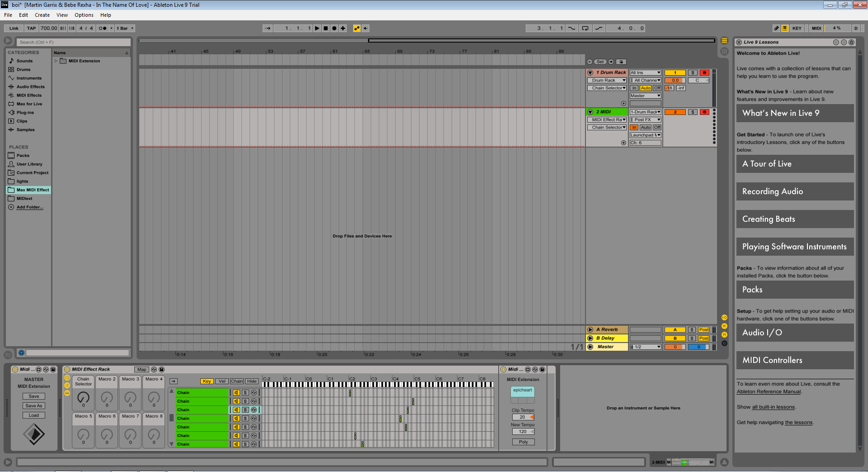Toggle the Punch-Out switch
This screenshot has width=868, height=472.
(x=599, y=28)
